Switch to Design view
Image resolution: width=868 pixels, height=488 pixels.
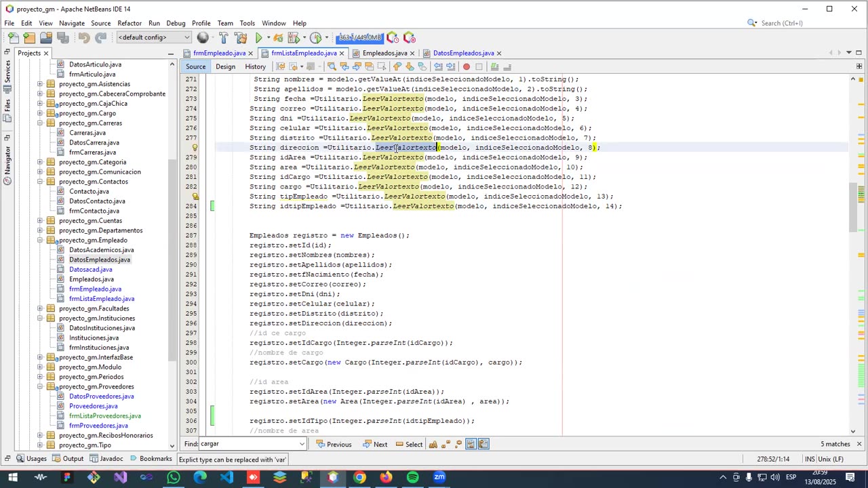[225, 66]
